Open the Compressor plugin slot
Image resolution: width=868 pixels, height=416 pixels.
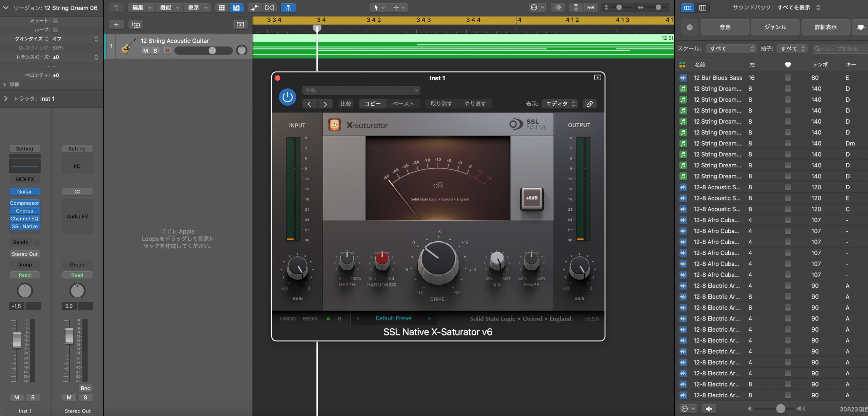click(x=25, y=203)
